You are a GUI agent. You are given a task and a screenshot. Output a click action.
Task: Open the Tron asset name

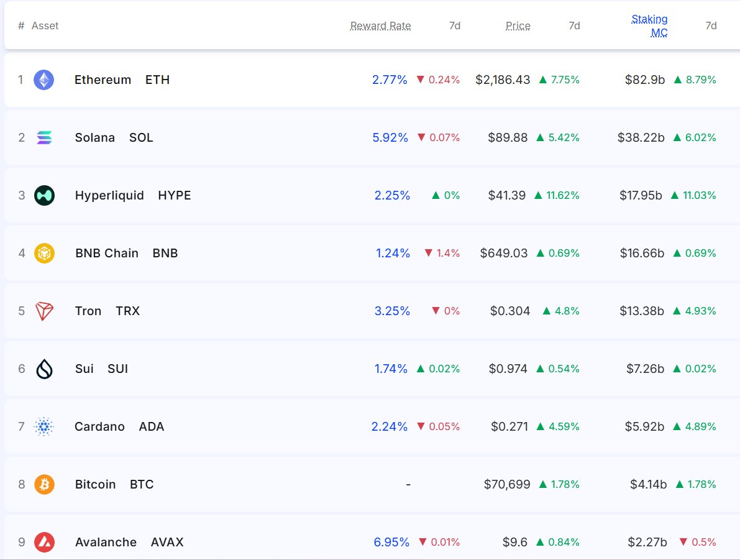coord(88,311)
